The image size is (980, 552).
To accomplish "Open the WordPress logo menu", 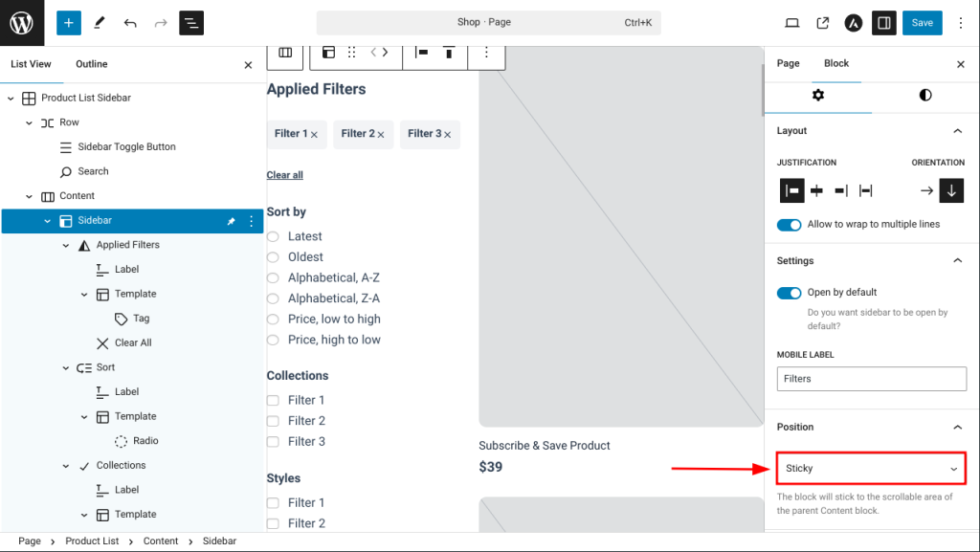I will point(22,23).
